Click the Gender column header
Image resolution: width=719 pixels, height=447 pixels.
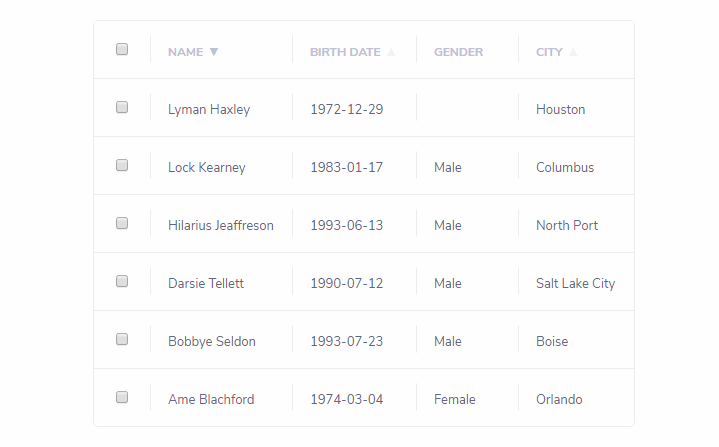[x=458, y=52]
